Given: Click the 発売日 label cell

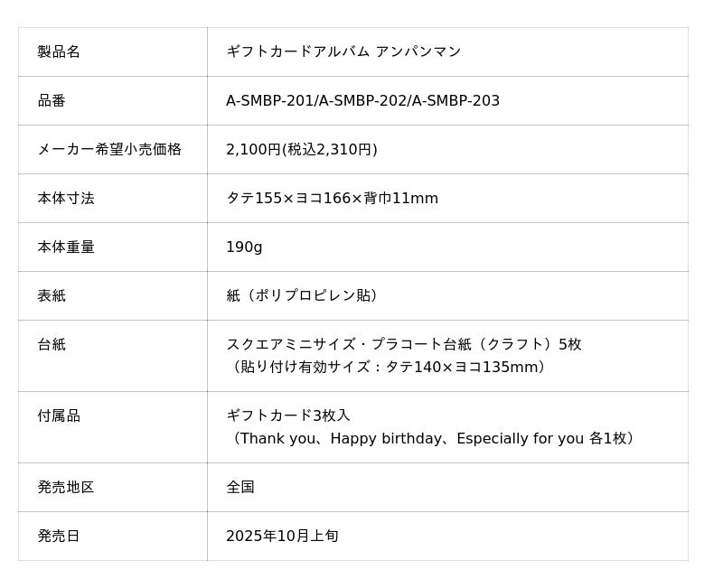Looking at the screenshot, I should click(59, 536).
